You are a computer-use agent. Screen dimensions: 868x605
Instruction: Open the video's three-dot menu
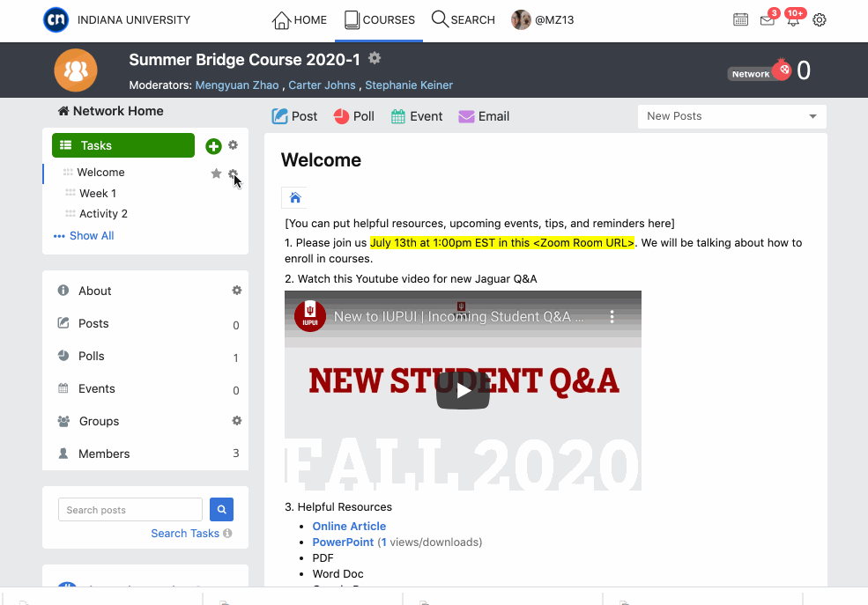612,316
